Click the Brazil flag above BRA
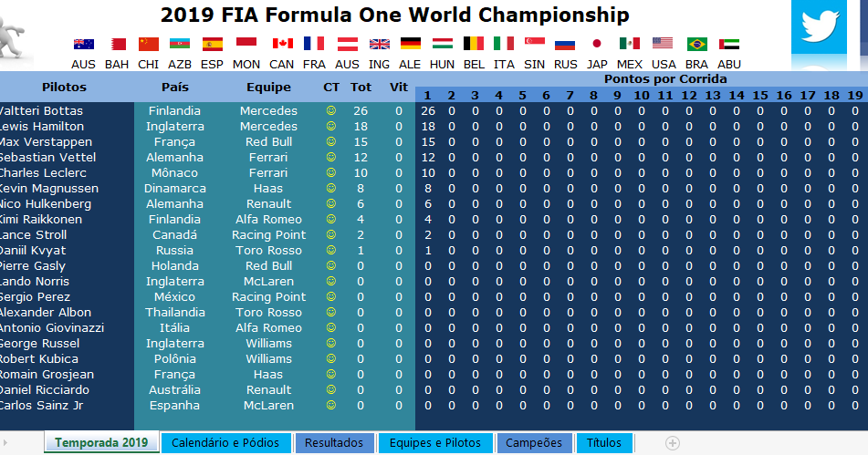 click(697, 44)
